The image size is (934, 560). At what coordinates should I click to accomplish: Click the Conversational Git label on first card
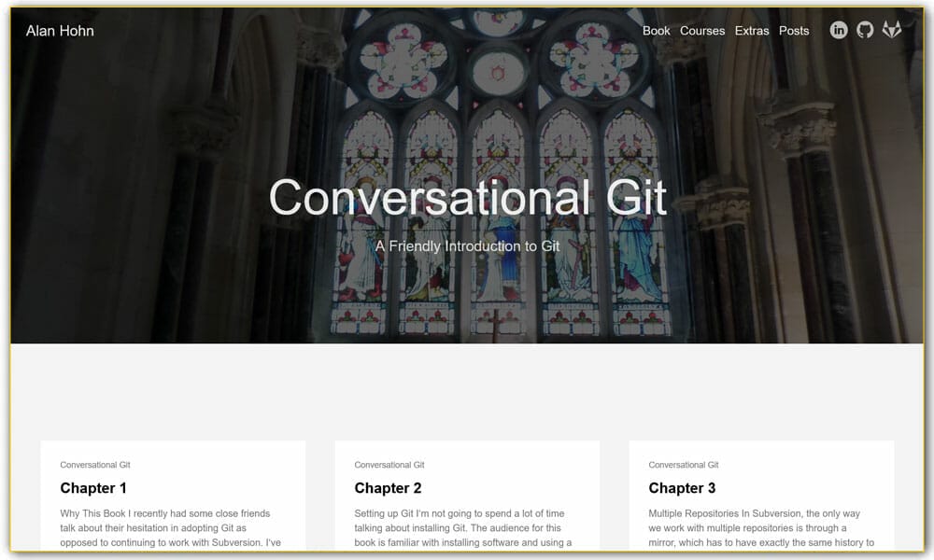point(94,464)
